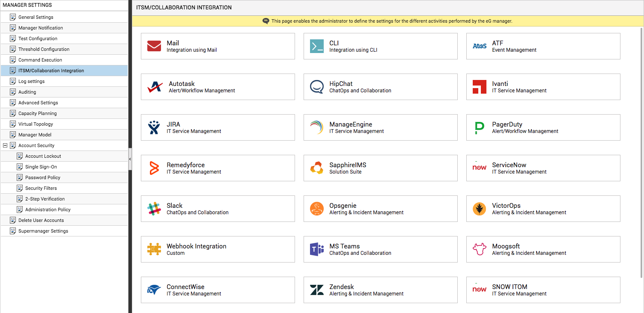Click 'ChatOps and Collaboration' under MS Teams
This screenshot has height=313, width=644.
pos(361,253)
